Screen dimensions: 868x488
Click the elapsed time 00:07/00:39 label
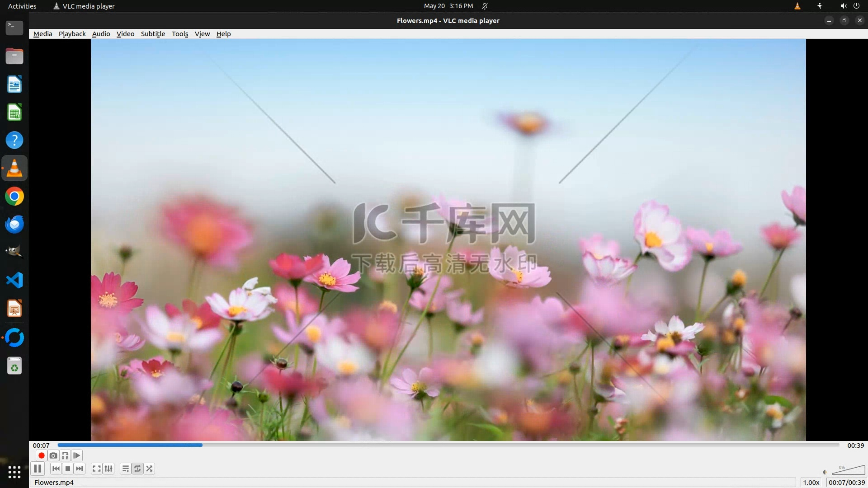coord(846,483)
